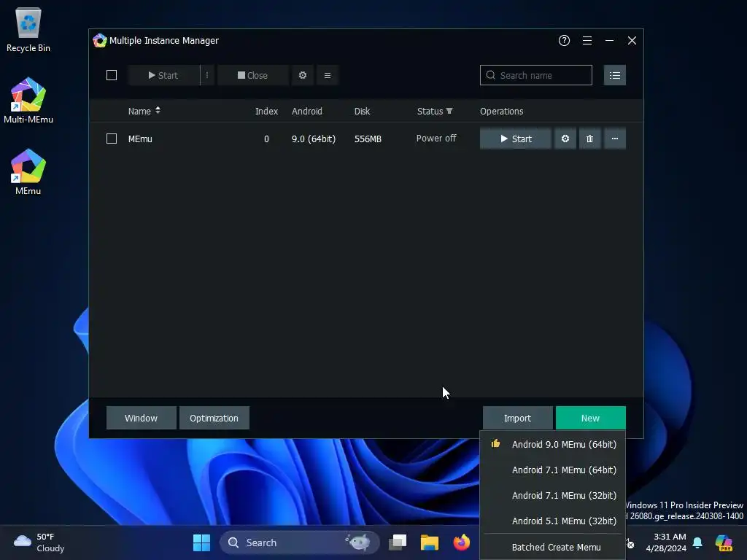747x560 pixels.
Task: Open the help question mark icon
Action: point(564,41)
